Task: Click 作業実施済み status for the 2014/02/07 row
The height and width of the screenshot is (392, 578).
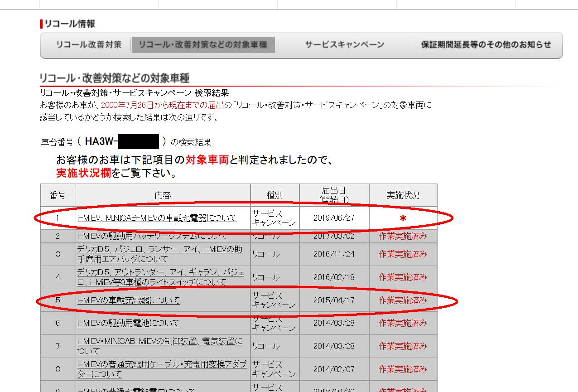Action: (x=403, y=369)
